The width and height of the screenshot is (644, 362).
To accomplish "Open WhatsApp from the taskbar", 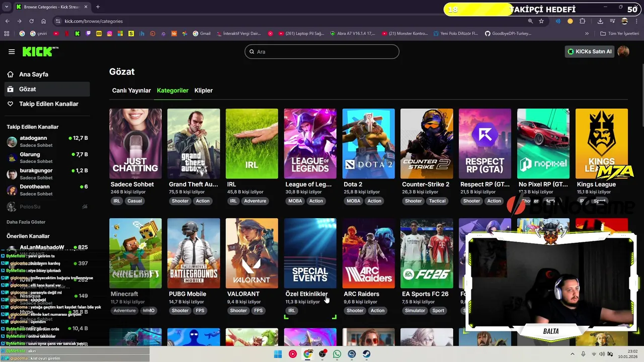I will pyautogui.click(x=337, y=354).
